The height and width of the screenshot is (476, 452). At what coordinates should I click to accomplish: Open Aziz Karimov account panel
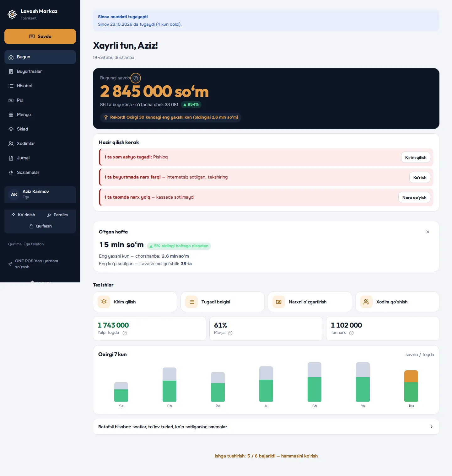pyautogui.click(x=40, y=195)
